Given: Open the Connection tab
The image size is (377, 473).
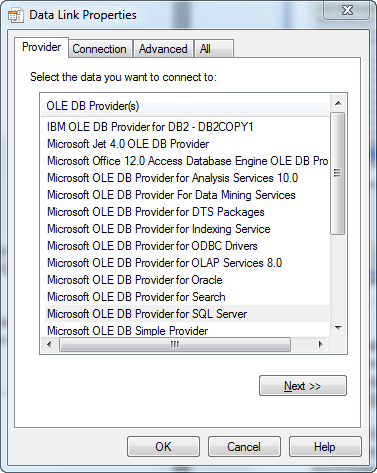Looking at the screenshot, I should pos(99,49).
